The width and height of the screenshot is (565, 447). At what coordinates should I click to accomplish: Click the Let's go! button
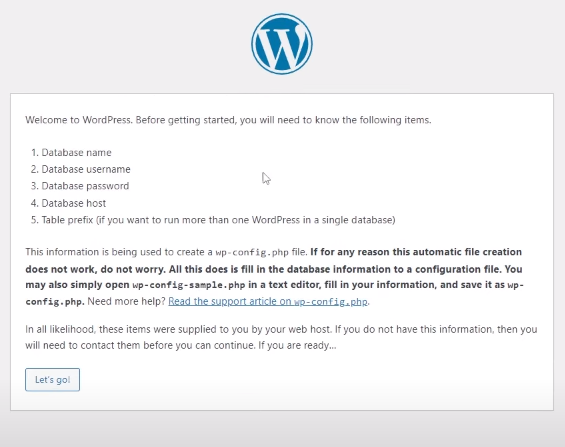[52, 380]
